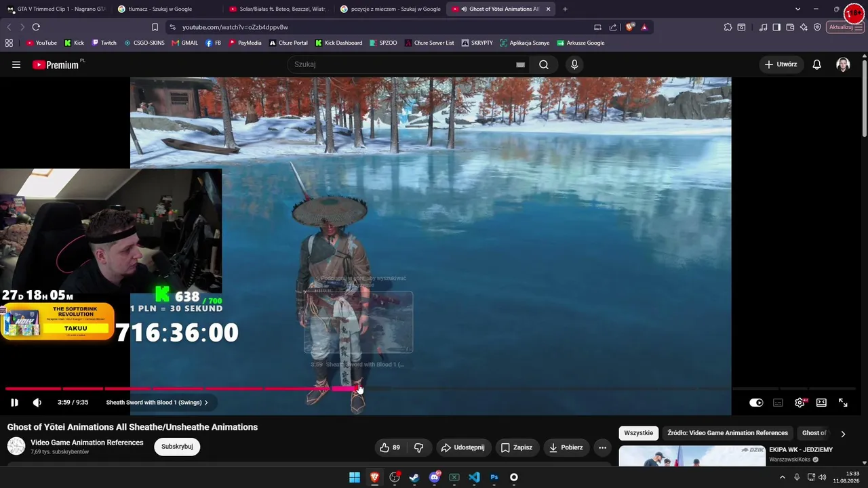
Task: Open Visual Studio Code from taskbar
Action: [474, 477]
